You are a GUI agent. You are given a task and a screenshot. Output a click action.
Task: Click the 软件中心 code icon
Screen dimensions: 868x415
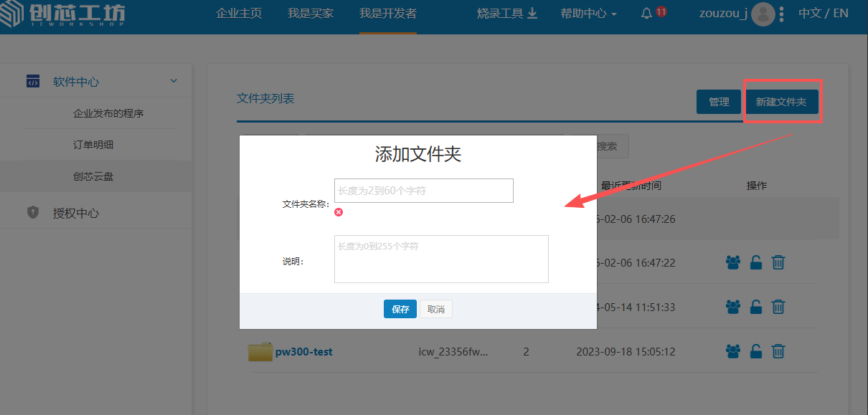point(33,81)
